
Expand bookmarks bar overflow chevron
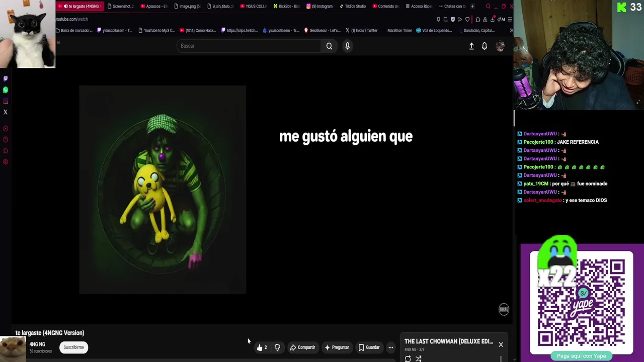[511, 31]
